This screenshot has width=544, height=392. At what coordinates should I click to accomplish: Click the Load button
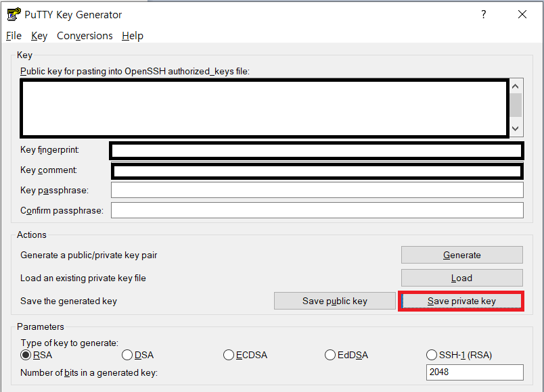tap(461, 278)
